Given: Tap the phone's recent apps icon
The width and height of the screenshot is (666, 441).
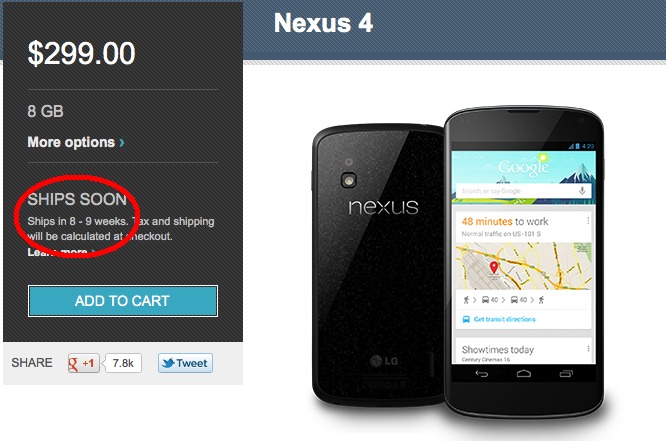Looking at the screenshot, I should (x=566, y=373).
